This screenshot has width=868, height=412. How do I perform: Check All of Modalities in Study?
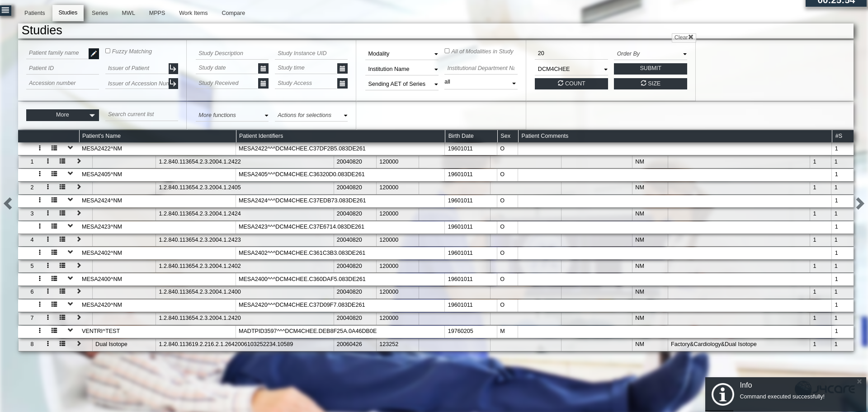[x=447, y=51]
